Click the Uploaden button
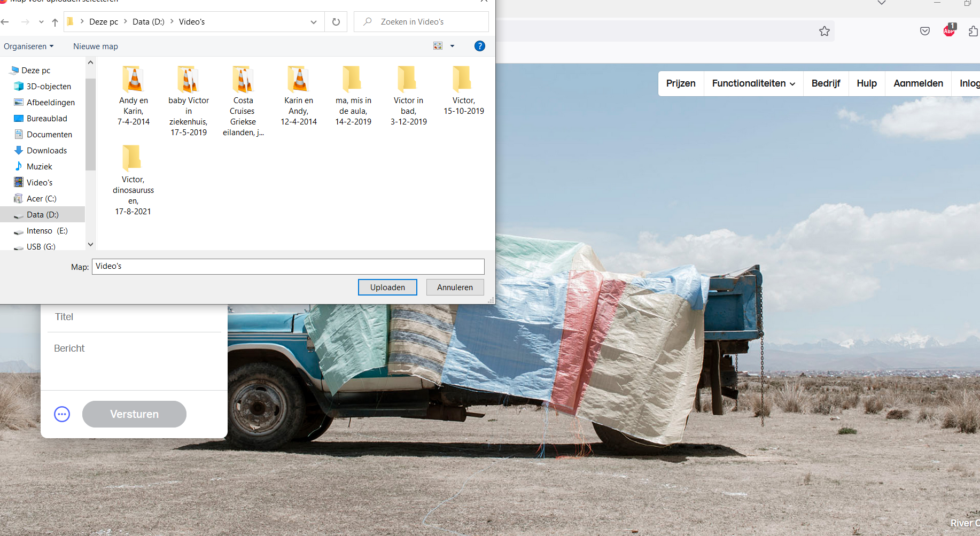 (x=387, y=288)
